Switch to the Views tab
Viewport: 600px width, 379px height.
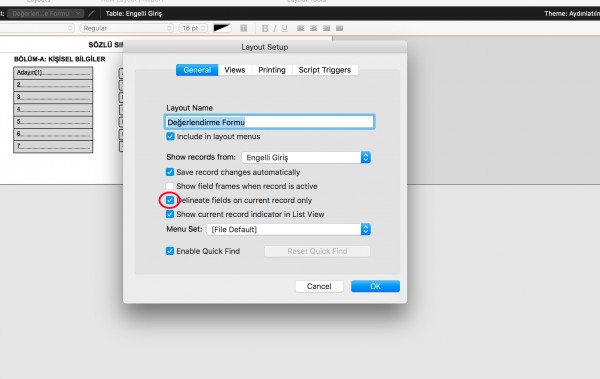(235, 70)
